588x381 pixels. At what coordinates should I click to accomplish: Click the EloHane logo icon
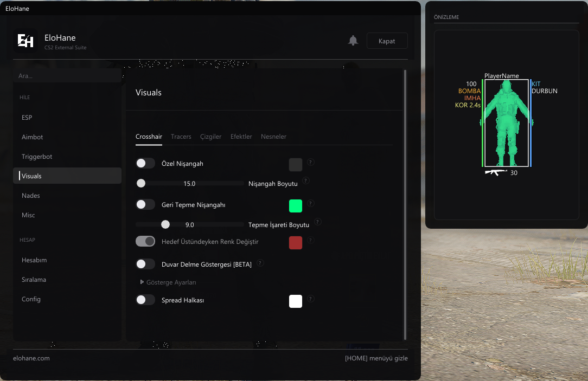point(25,41)
